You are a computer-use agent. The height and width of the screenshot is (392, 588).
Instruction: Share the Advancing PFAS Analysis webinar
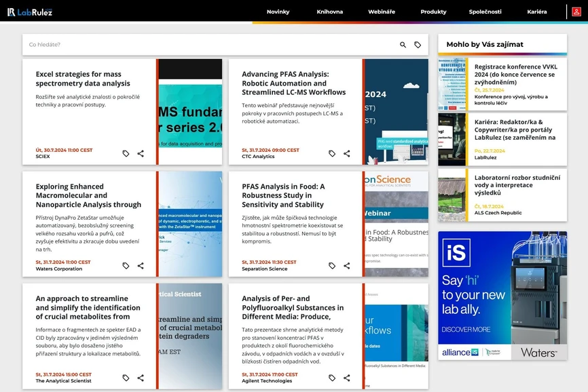(x=347, y=153)
